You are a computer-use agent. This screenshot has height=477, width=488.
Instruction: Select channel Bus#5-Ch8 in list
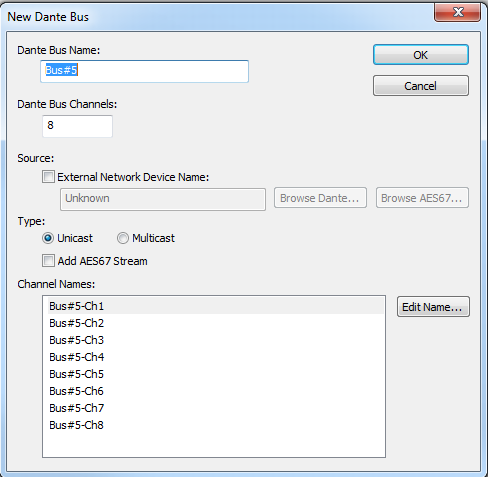click(x=216, y=425)
